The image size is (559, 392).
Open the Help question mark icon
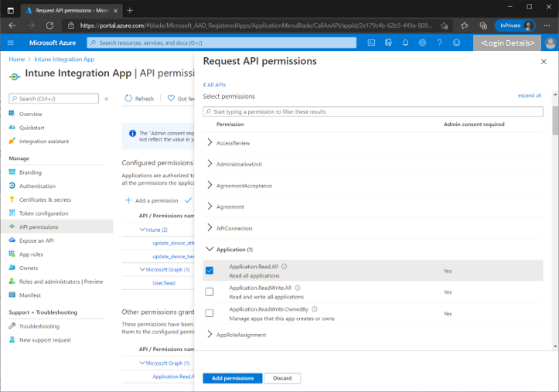[440, 43]
